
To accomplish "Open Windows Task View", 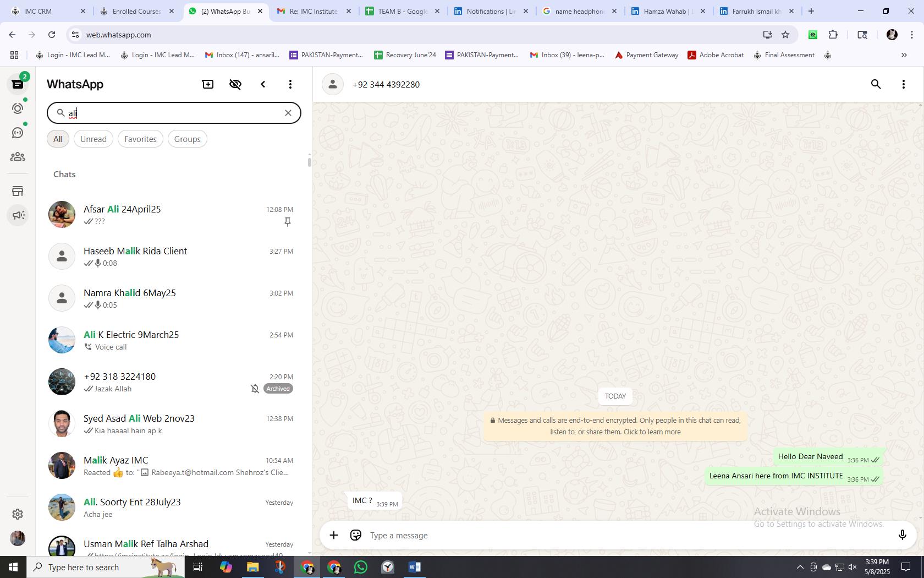I will coord(198,567).
